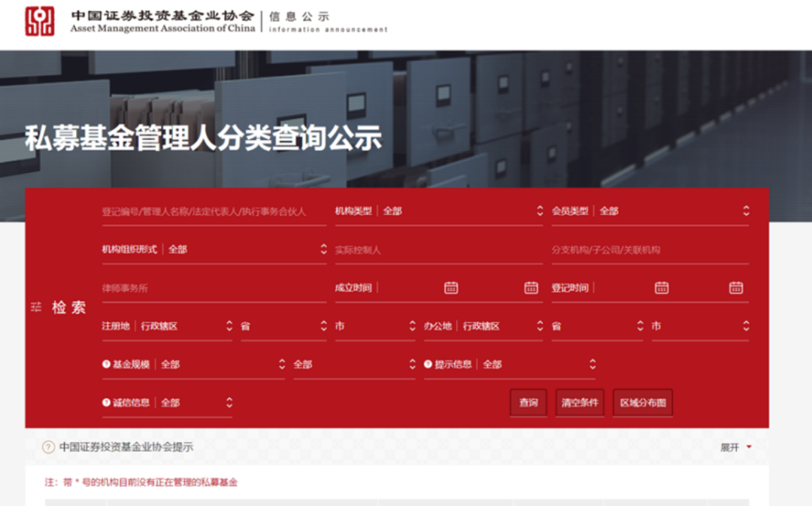812x506 pixels.
Task: Open the 机构类型 dropdown
Action: [438, 211]
